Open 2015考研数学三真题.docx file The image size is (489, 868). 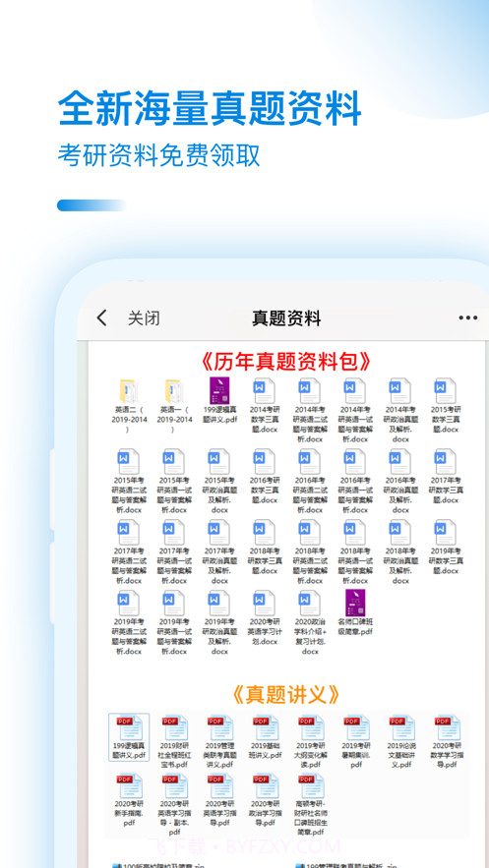click(447, 406)
